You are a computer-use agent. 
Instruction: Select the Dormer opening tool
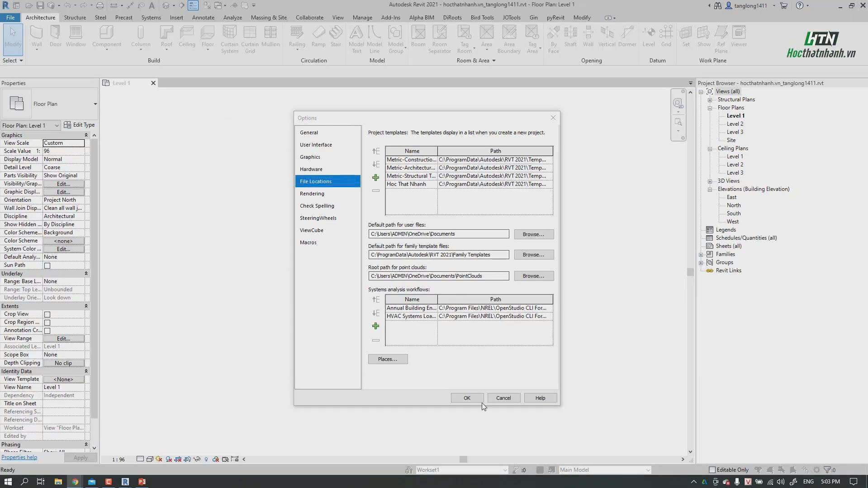point(627,37)
